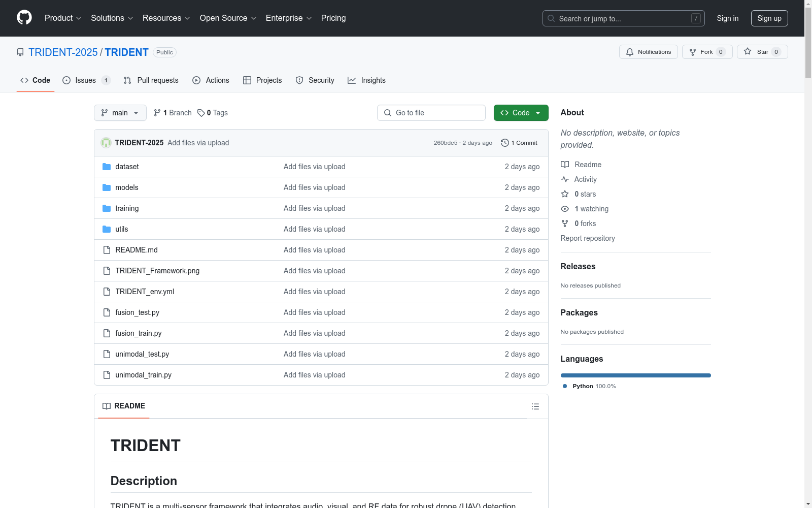The image size is (812, 508).
Task: Switch to the Issues tab
Action: pyautogui.click(x=87, y=80)
